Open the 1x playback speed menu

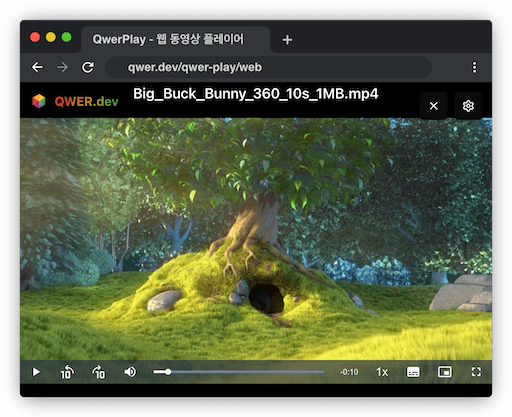click(382, 372)
